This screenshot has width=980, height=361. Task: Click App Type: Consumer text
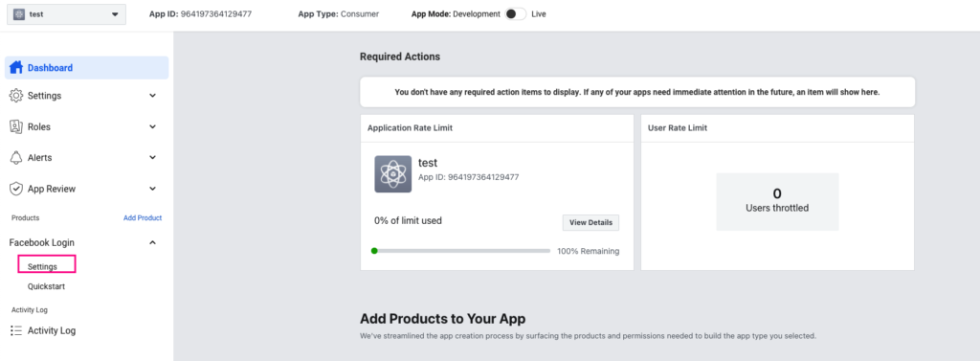338,13
